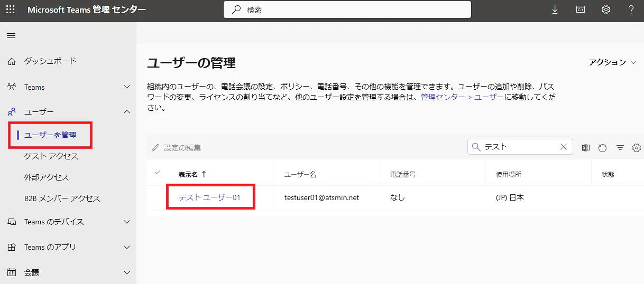The height and width of the screenshot is (284, 644).
Task: Open ゲスト アクセス page
Action: tap(51, 156)
